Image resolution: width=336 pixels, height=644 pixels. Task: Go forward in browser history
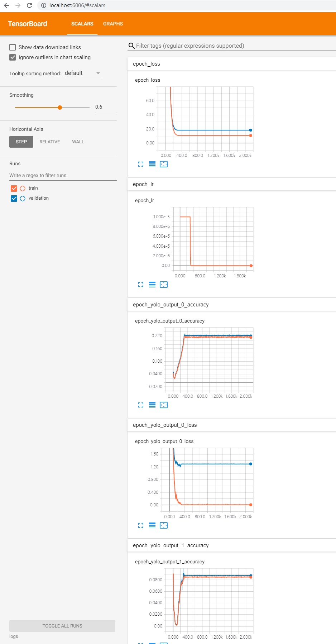click(18, 5)
